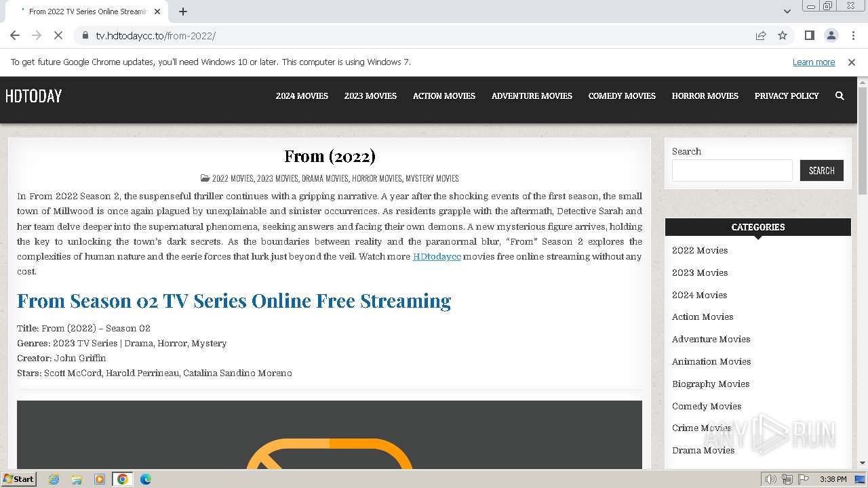The height and width of the screenshot is (488, 868).
Task: Open the Chrome profile avatar
Action: point(831,35)
